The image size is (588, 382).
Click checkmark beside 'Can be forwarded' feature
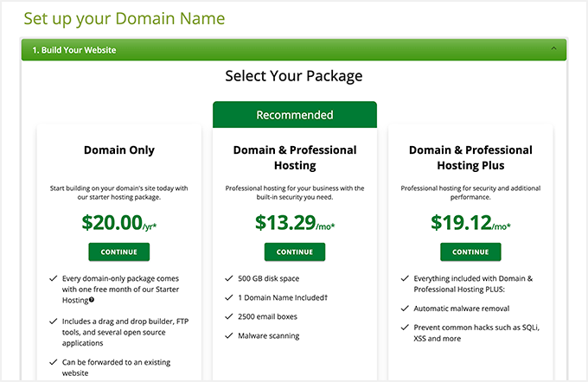[53, 364]
